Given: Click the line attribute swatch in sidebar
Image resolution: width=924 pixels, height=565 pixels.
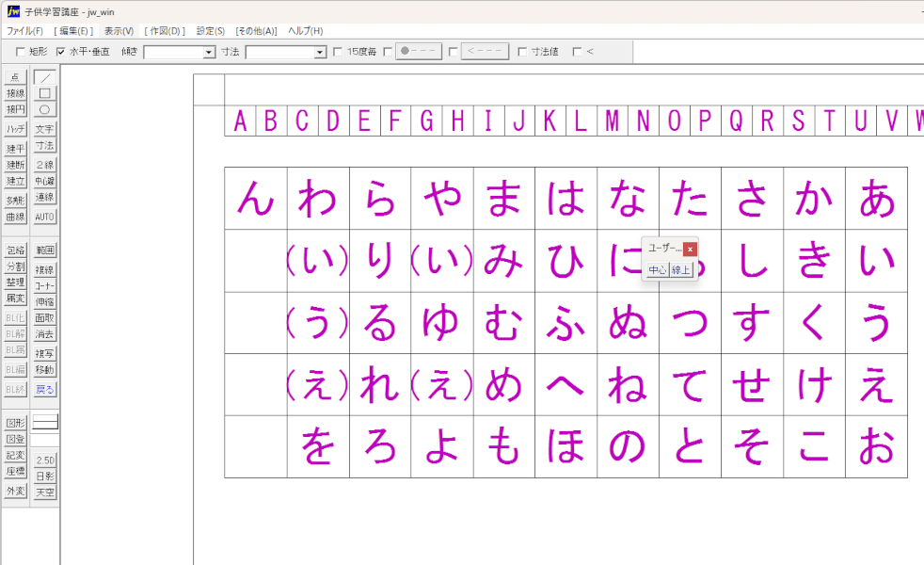Looking at the screenshot, I should (x=45, y=423).
